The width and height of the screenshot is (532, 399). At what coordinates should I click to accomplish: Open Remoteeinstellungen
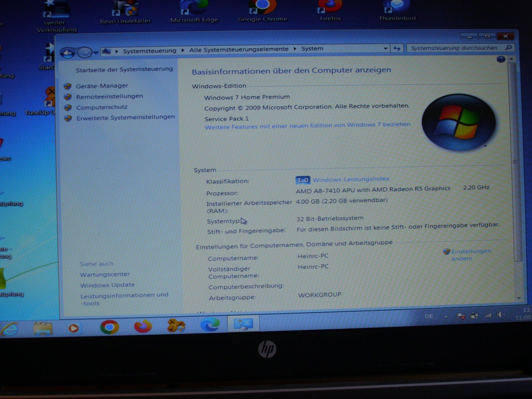click(x=110, y=96)
